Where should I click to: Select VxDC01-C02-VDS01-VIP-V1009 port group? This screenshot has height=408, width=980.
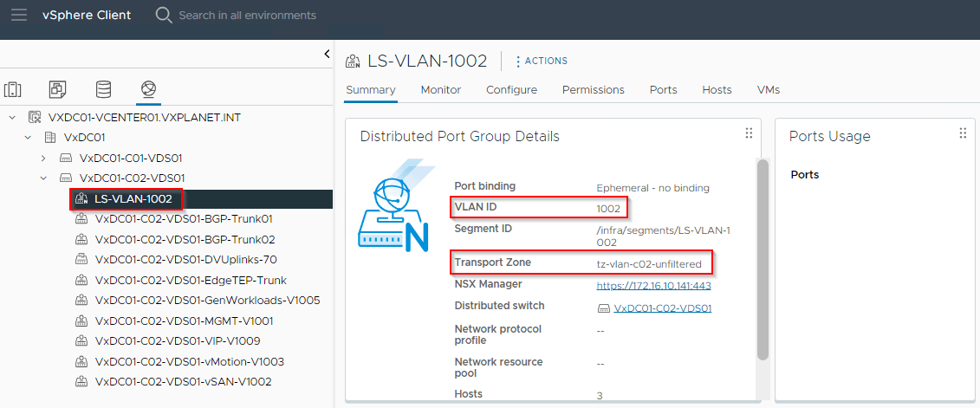(x=178, y=340)
